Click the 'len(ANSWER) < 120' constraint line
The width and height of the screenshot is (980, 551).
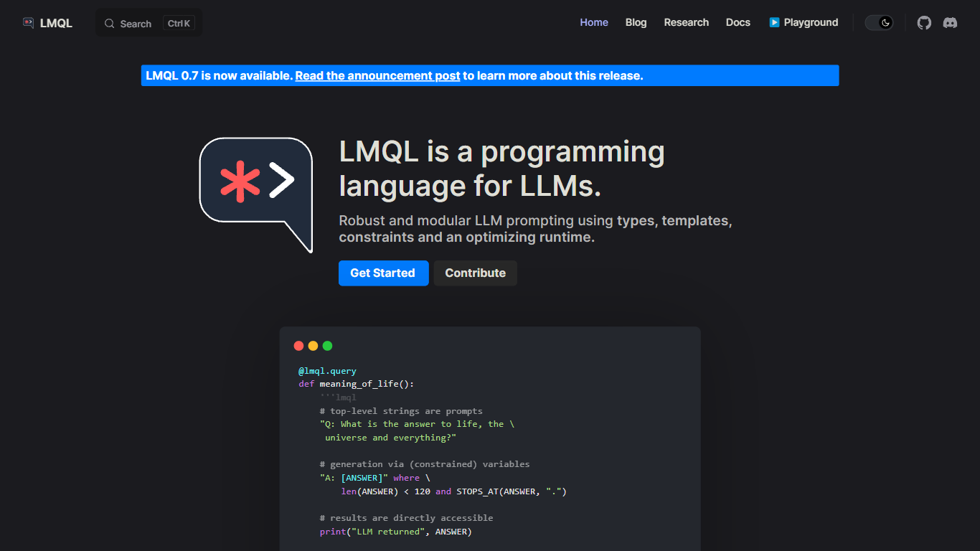454,491
